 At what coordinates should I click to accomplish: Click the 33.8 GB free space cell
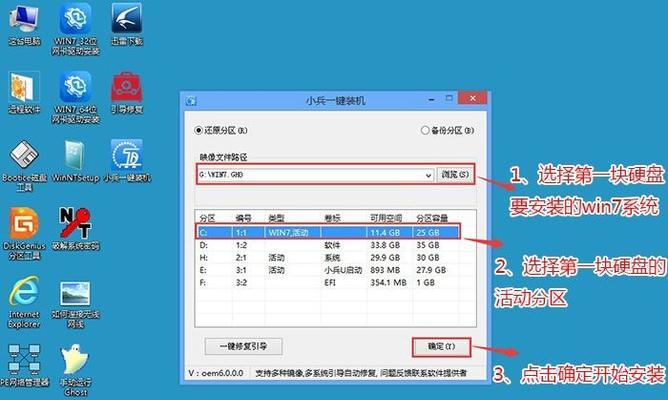tap(385, 245)
